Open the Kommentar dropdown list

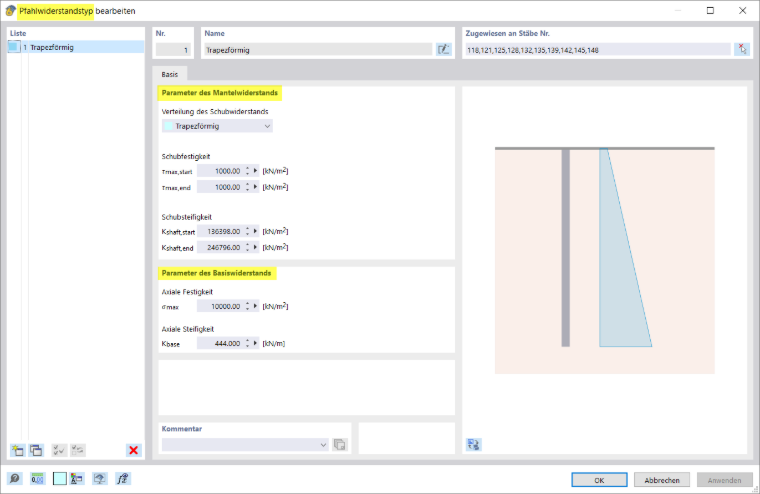[x=245, y=445]
